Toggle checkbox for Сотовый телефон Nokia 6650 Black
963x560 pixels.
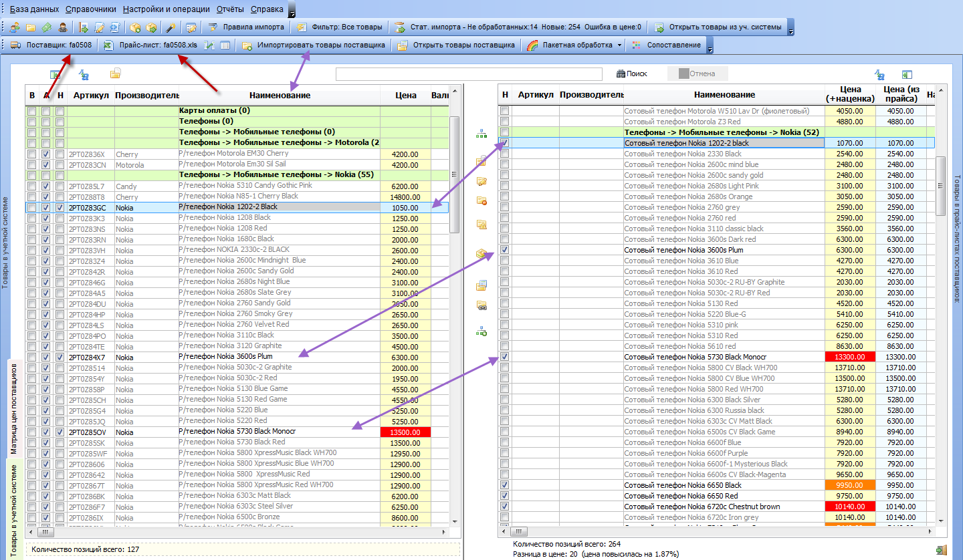pos(505,485)
